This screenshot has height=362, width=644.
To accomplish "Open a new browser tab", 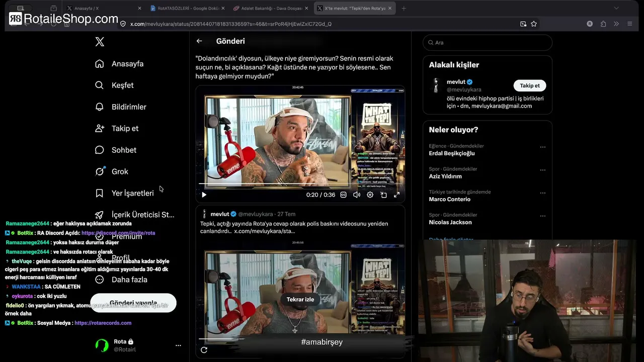I will (404, 9).
